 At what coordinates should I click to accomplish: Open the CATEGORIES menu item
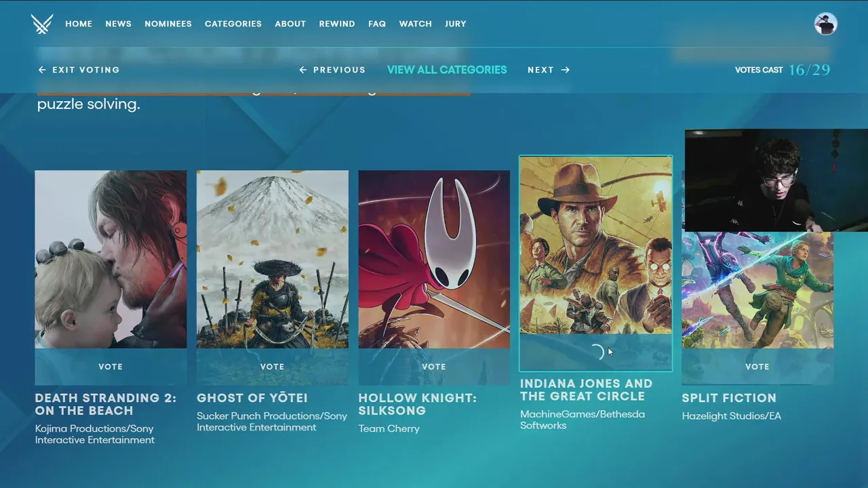233,24
